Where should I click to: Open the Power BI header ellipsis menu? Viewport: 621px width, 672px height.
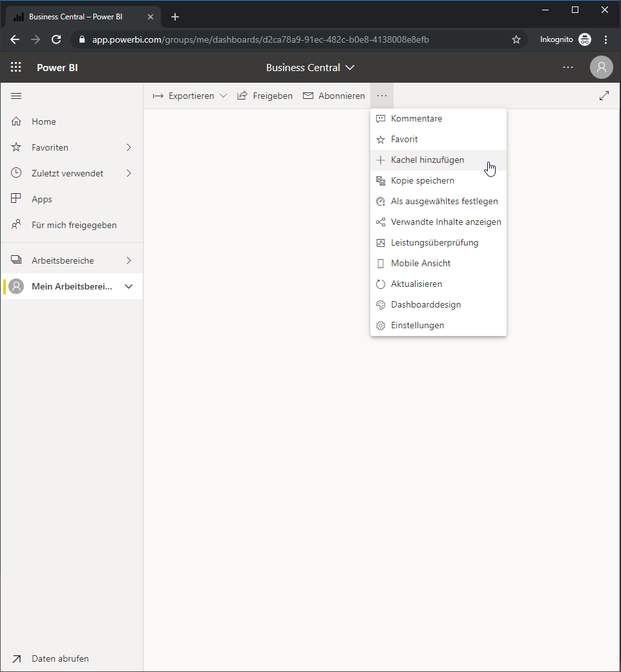[x=568, y=67]
